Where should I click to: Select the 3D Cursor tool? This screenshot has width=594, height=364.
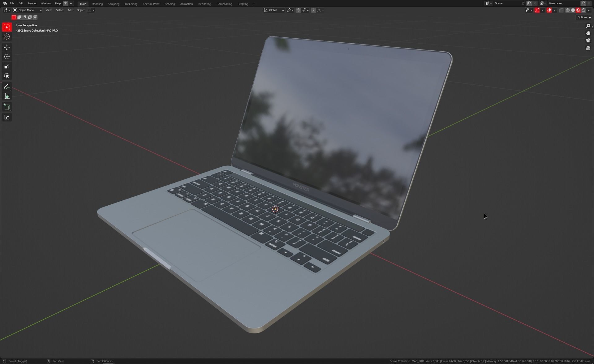[x=7, y=37]
